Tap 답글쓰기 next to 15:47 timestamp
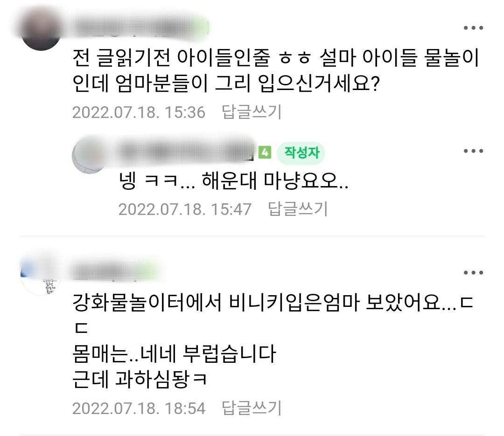 tap(298, 209)
